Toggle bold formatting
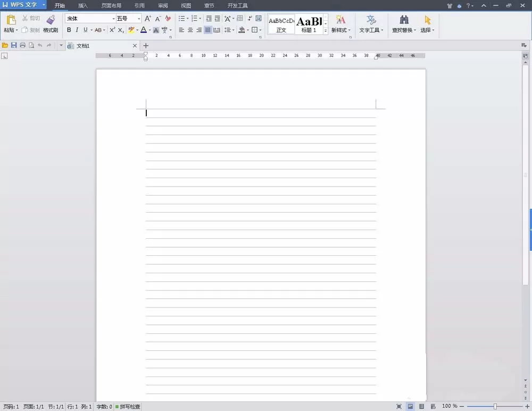This screenshot has height=411, width=532. (x=69, y=30)
